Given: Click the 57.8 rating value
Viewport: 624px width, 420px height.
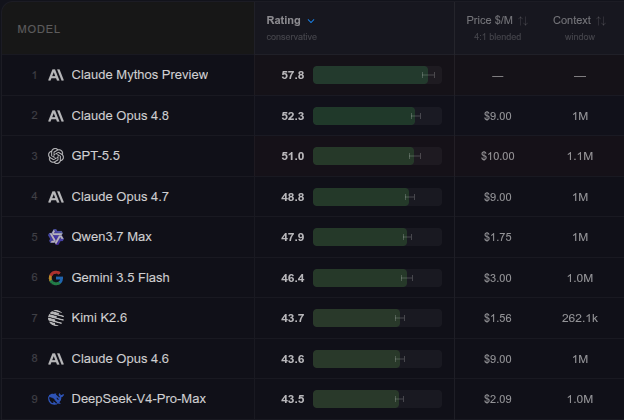Looking at the screenshot, I should click(292, 75).
